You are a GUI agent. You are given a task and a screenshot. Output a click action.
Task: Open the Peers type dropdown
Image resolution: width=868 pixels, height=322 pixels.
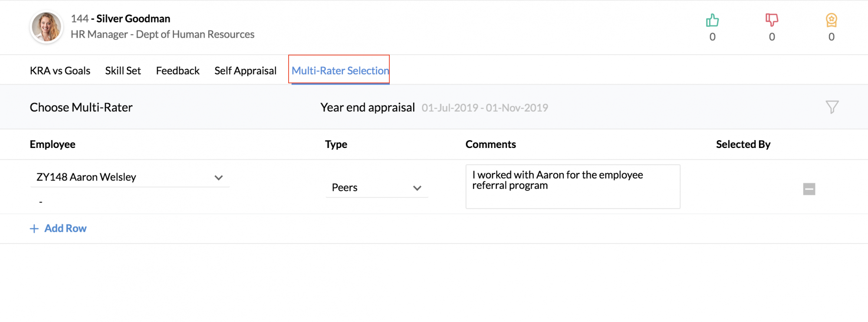377,187
